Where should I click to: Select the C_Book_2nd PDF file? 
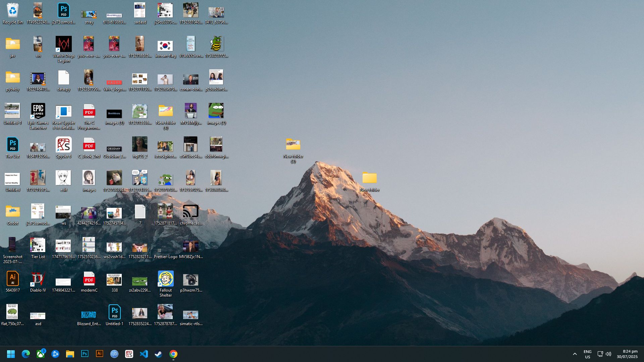pyautogui.click(x=89, y=147)
